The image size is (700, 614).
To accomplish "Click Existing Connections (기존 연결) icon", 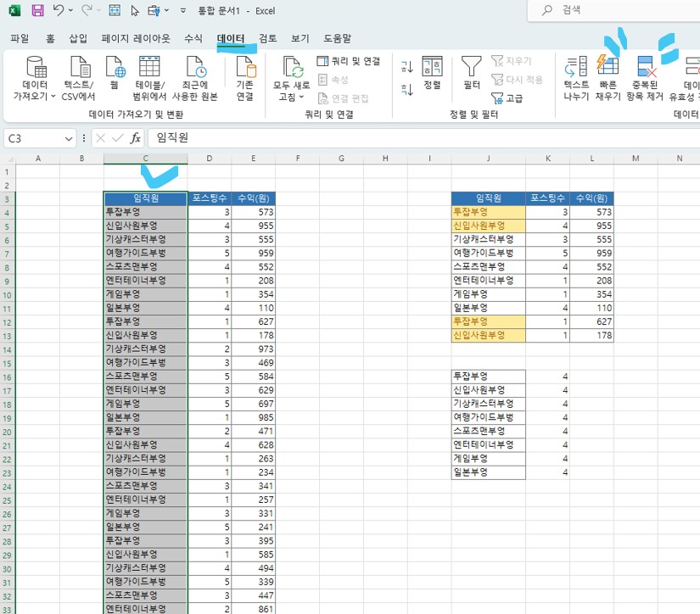I will [x=246, y=67].
